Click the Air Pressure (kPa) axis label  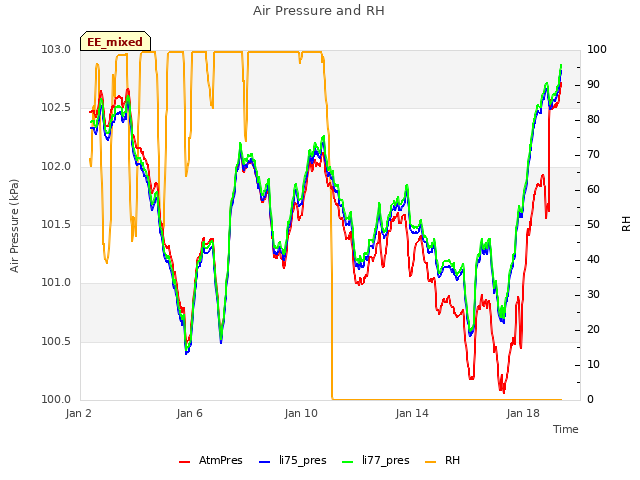[x=14, y=226]
